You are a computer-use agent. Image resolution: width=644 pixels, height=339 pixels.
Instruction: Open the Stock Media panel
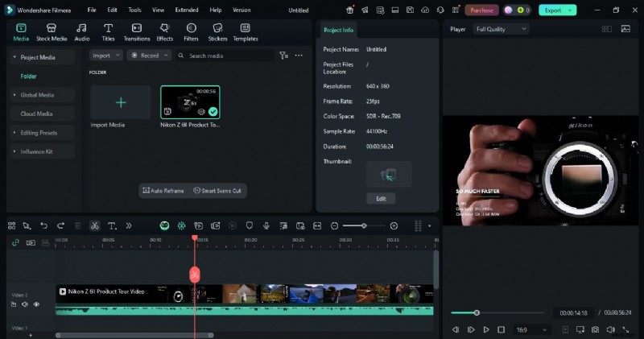(52, 32)
